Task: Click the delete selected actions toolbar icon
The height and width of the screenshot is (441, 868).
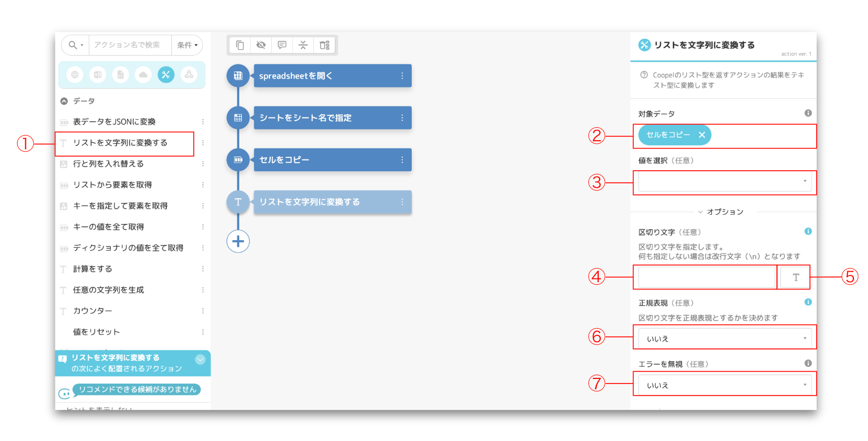Action: 324,45
